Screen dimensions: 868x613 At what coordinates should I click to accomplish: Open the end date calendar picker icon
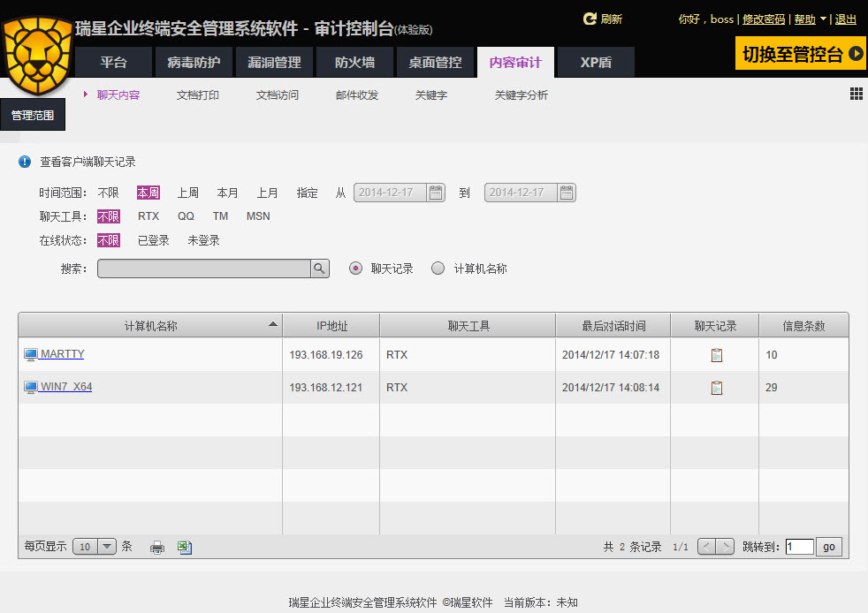567,193
